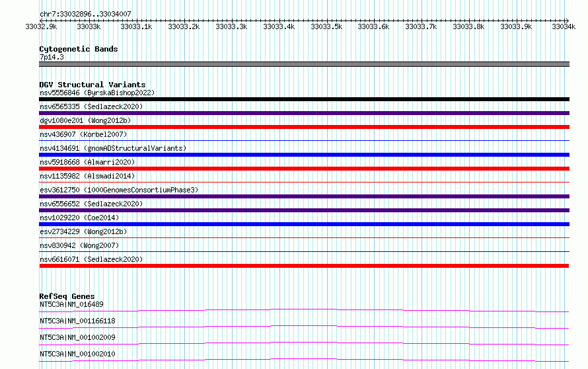Viewport: 588px width, 369px height.
Task: Click the ruler tick labeled 33033.1k
Action: pyautogui.click(x=136, y=26)
